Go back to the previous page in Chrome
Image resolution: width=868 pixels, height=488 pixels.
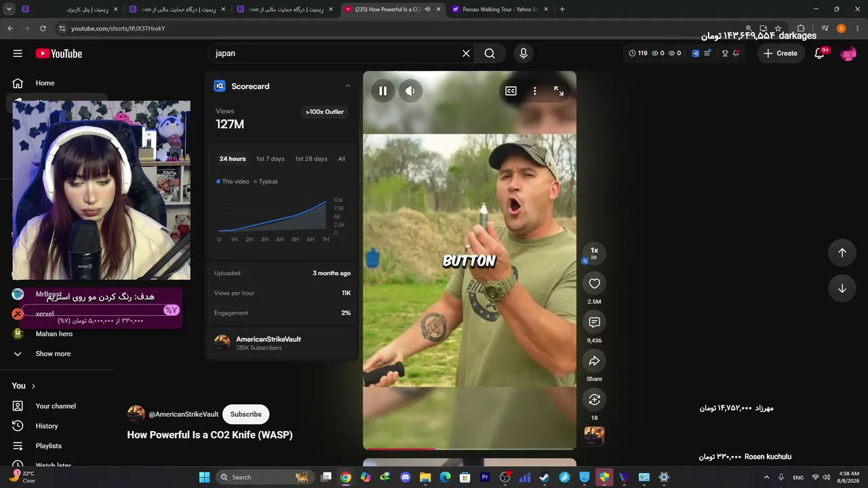(x=10, y=28)
